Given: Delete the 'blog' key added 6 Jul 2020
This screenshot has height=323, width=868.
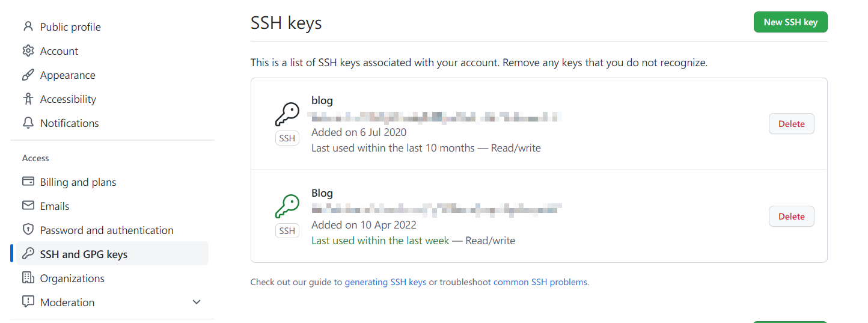Looking at the screenshot, I should [x=791, y=124].
